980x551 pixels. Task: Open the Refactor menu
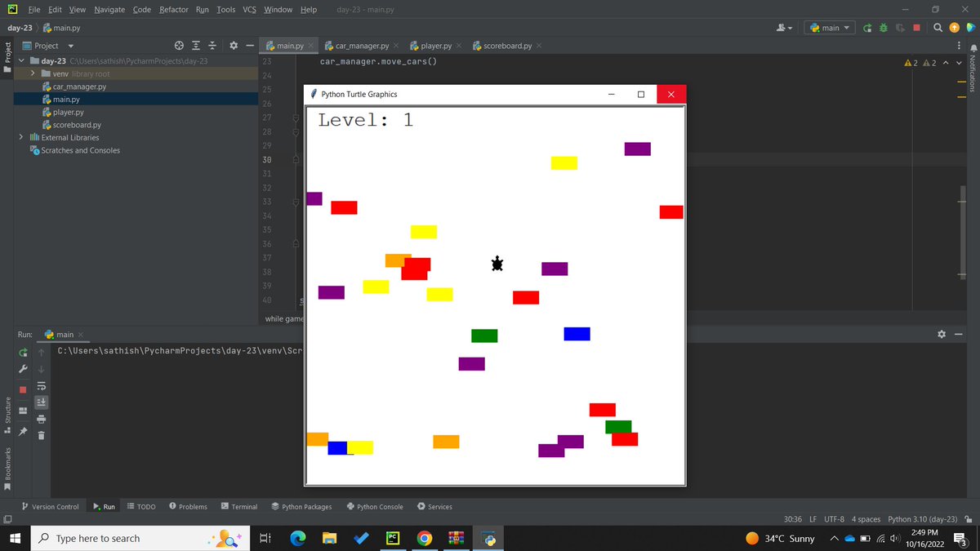173,9
